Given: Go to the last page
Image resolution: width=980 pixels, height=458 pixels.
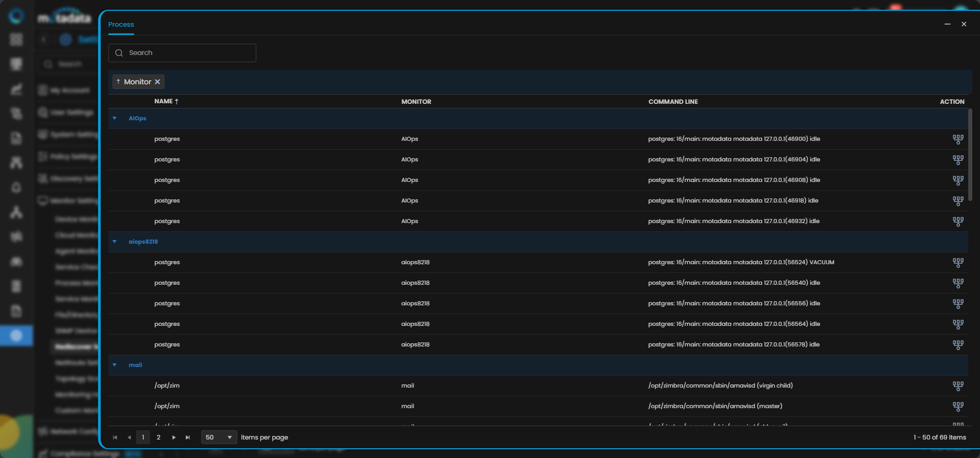Looking at the screenshot, I should tap(188, 437).
